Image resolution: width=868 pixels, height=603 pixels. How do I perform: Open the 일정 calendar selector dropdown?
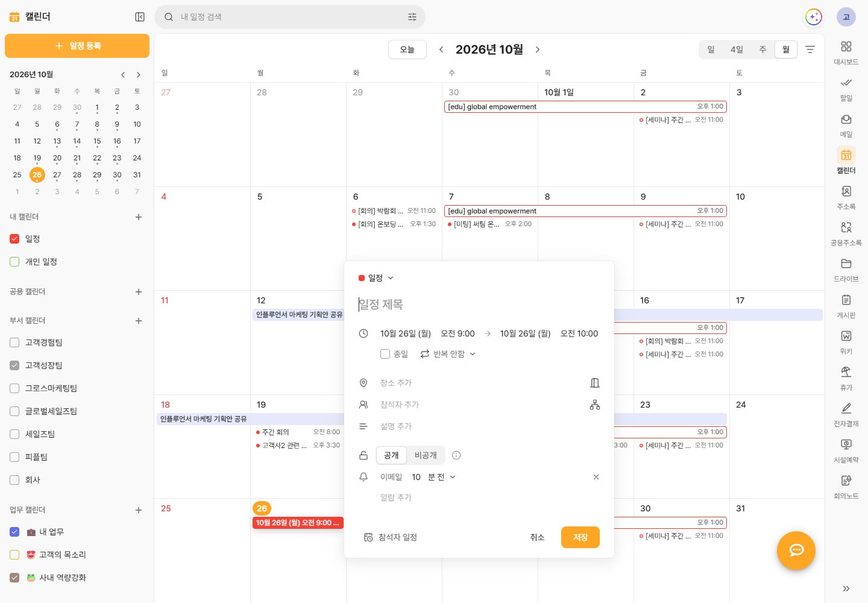(x=376, y=278)
